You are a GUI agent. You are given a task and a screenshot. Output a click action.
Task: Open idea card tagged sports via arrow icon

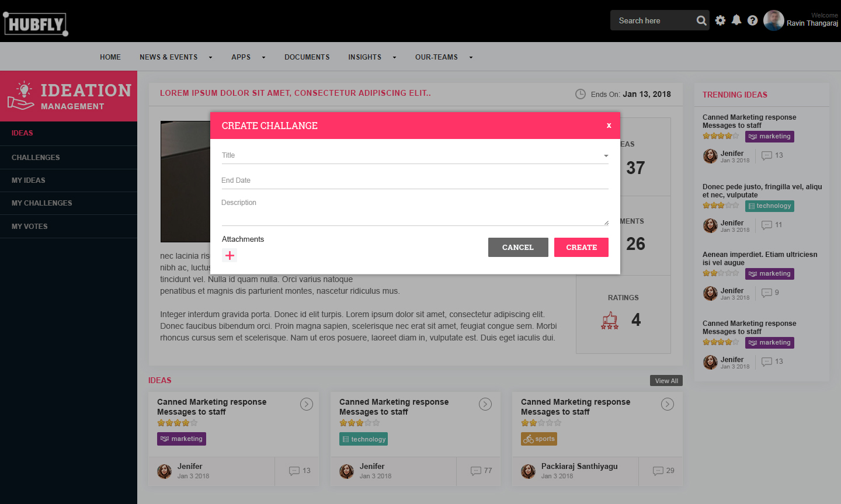click(668, 404)
